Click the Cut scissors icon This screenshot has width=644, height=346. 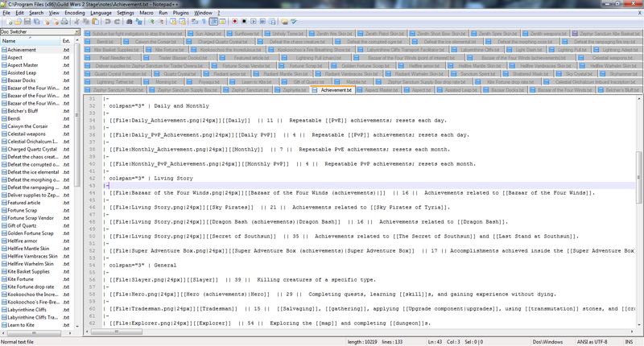pyautogui.click(x=76, y=22)
